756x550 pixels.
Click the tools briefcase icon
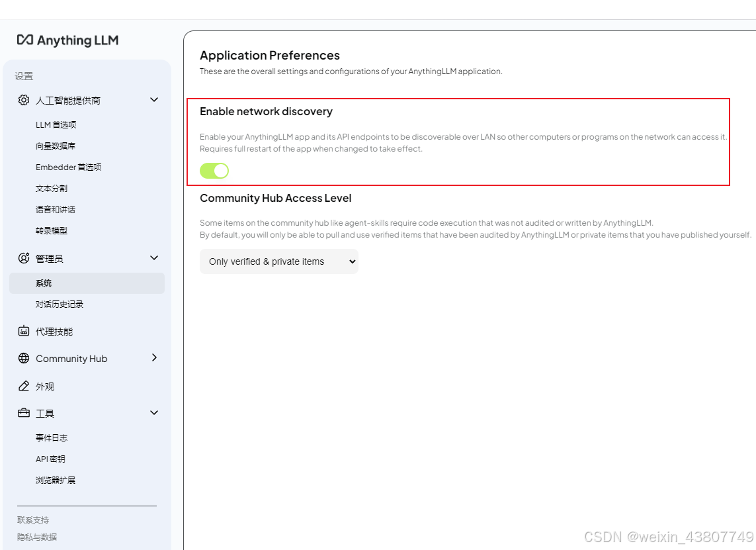(x=24, y=413)
